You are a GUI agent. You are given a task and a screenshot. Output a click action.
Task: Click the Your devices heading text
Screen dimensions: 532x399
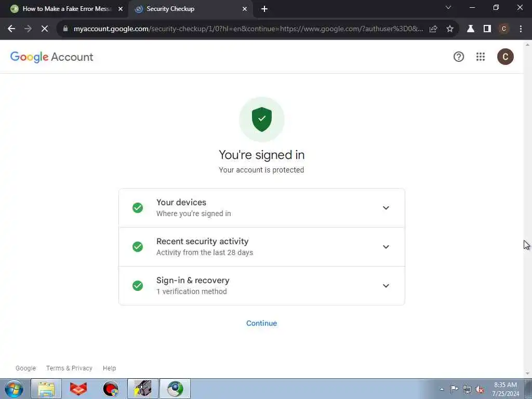(x=181, y=202)
